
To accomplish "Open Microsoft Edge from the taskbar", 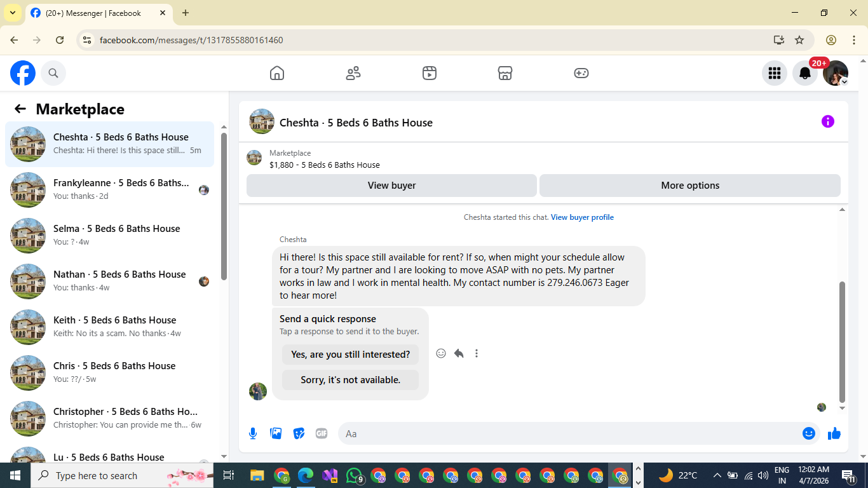I will pos(306,475).
